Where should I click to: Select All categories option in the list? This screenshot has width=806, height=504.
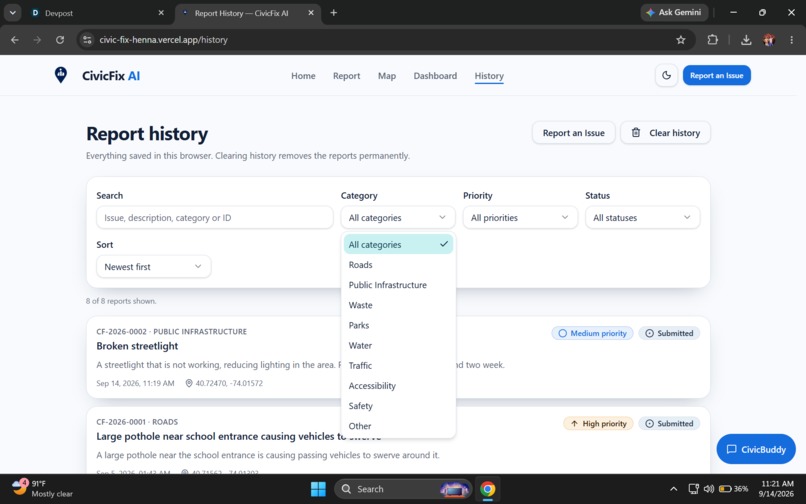click(x=398, y=245)
